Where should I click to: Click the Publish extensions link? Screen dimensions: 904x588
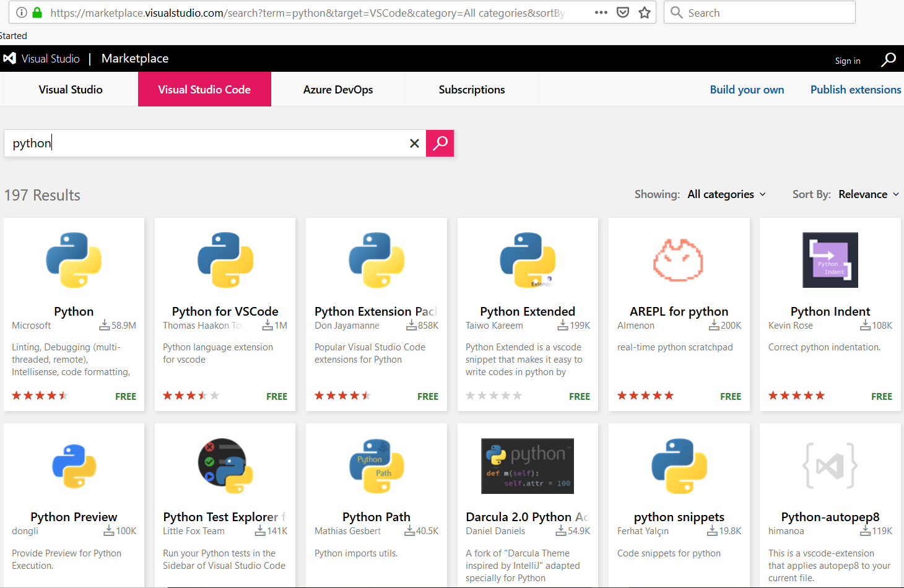pyautogui.click(x=856, y=90)
